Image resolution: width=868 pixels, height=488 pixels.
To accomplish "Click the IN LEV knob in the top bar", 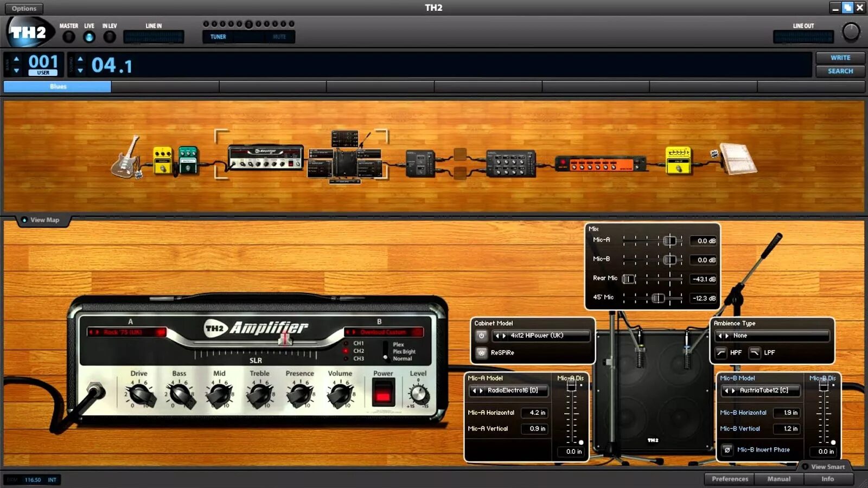I will coord(110,37).
